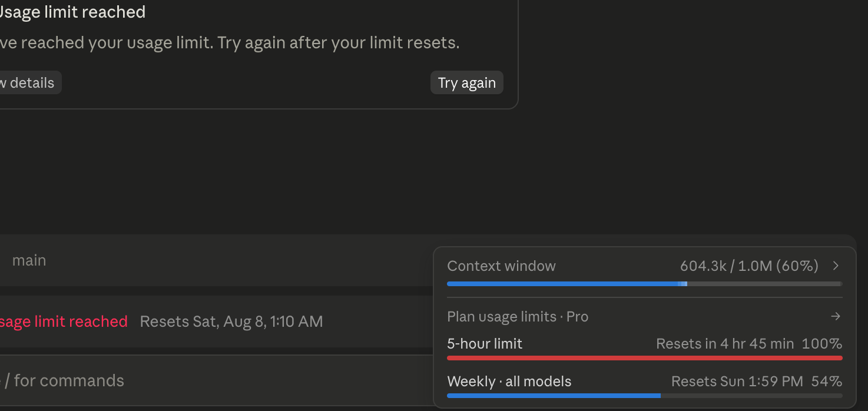Click 'Resets in 4 hr 45 min' text
This screenshot has width=868, height=411.
725,344
